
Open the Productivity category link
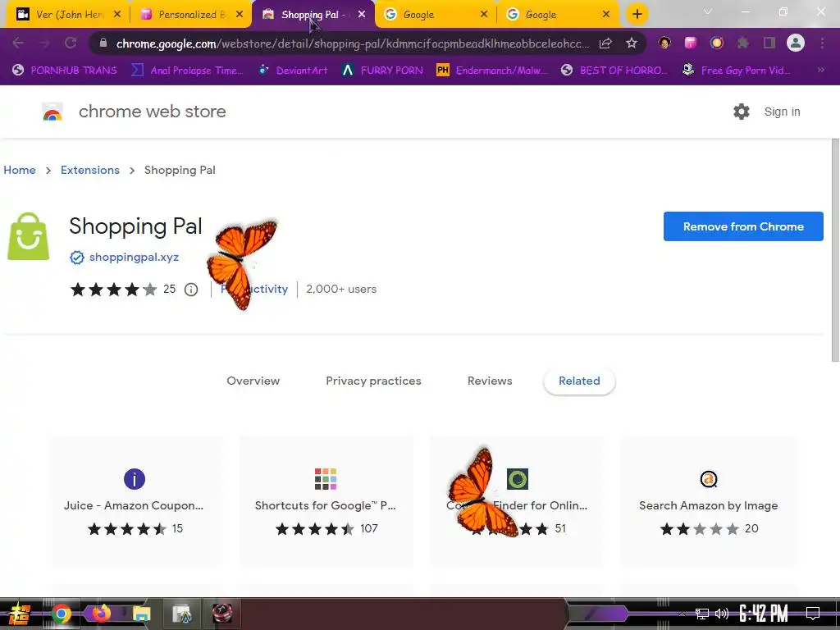[254, 289]
